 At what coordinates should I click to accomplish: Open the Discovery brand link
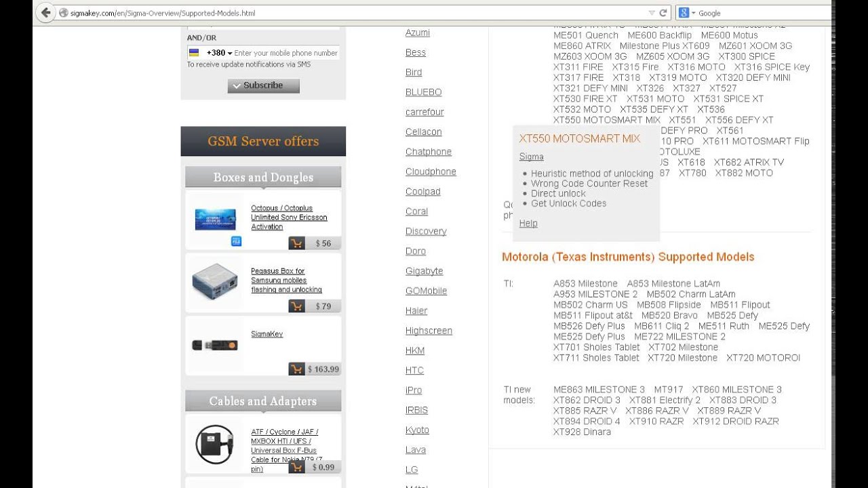tap(426, 231)
